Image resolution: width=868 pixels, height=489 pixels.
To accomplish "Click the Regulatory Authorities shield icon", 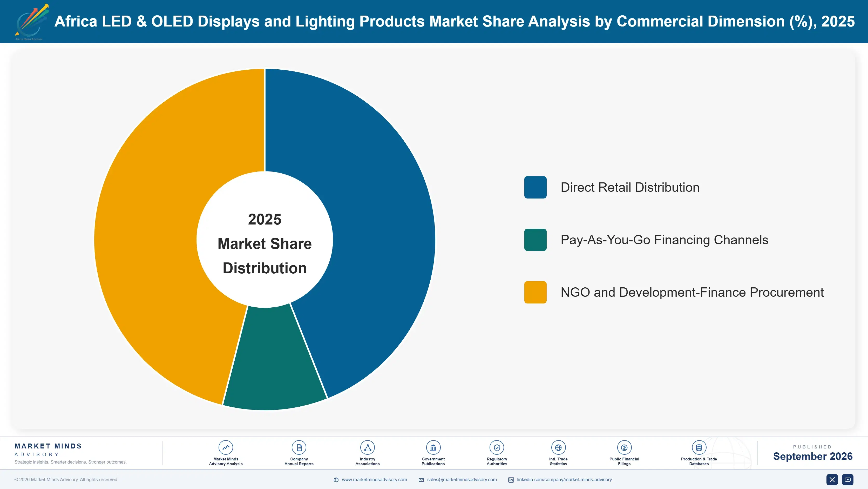I will [x=497, y=447].
